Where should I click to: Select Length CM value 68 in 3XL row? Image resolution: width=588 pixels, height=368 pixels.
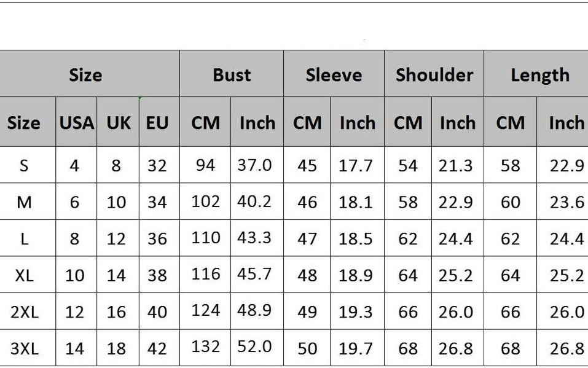(510, 348)
